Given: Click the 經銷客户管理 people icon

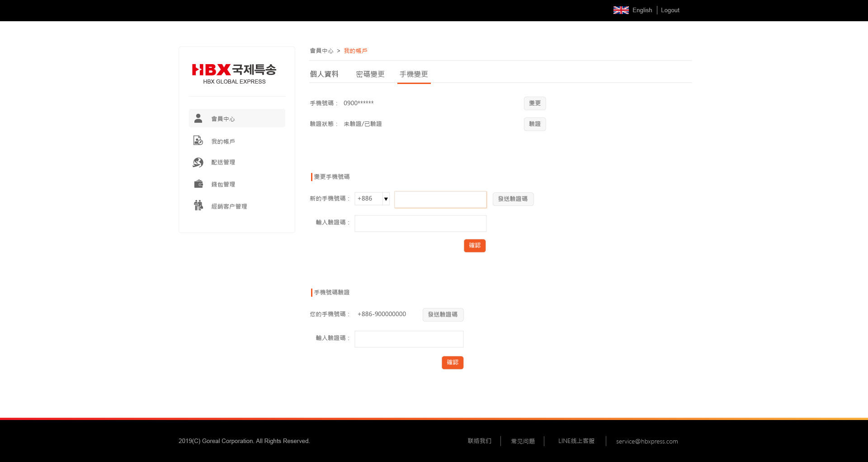Looking at the screenshot, I should click(198, 205).
